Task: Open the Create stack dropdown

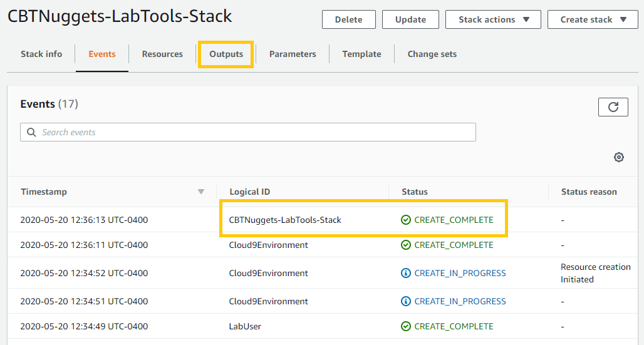Action: click(593, 19)
